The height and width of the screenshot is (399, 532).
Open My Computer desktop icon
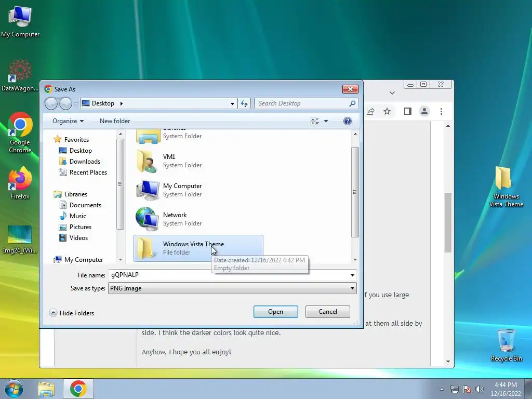click(x=20, y=21)
